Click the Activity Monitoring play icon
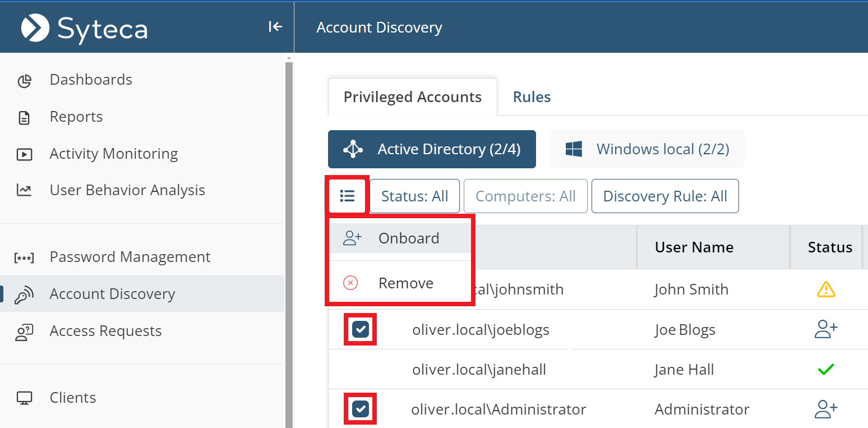 pos(24,154)
